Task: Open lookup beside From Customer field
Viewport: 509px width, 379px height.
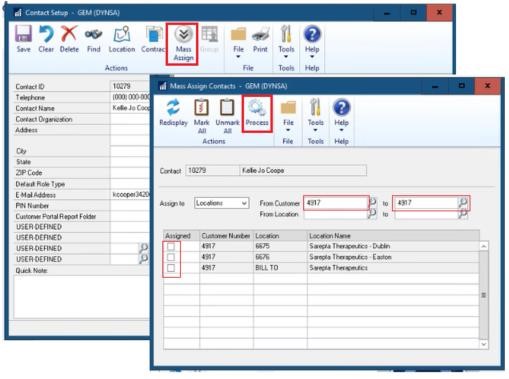Action: point(373,202)
